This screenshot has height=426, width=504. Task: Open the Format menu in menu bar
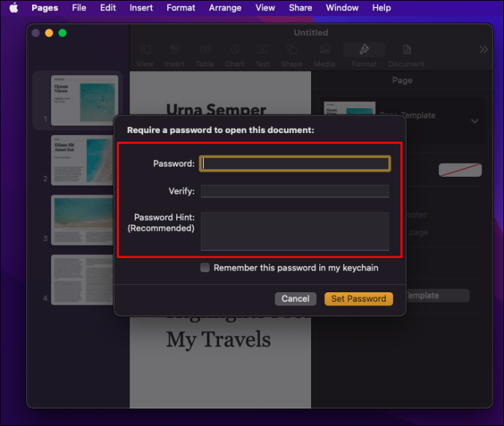pos(180,8)
